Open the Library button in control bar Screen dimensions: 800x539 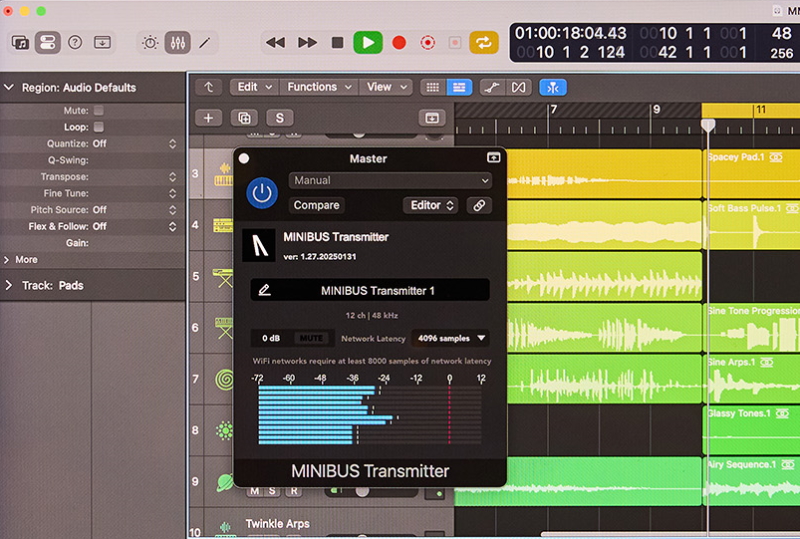[x=20, y=42]
